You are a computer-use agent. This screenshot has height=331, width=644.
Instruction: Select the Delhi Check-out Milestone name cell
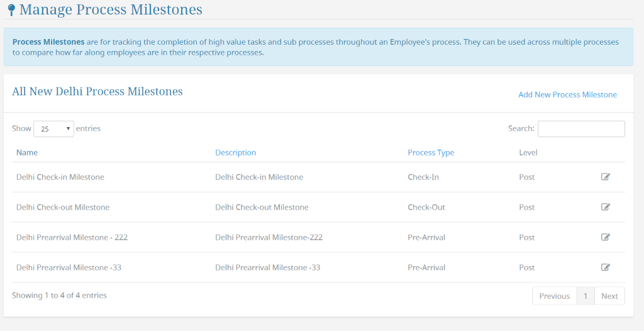[63, 207]
